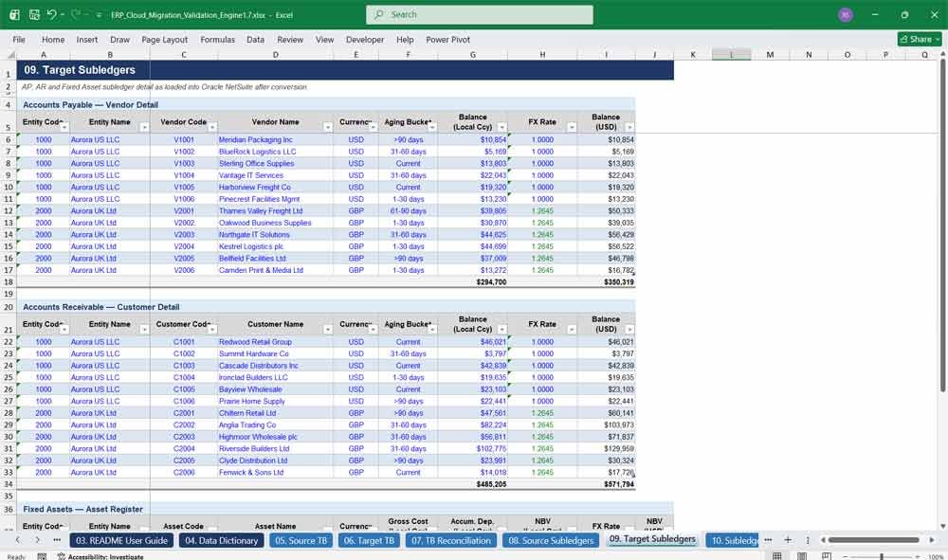Click the greyed Redo icon
The image size is (948, 560).
76,14
